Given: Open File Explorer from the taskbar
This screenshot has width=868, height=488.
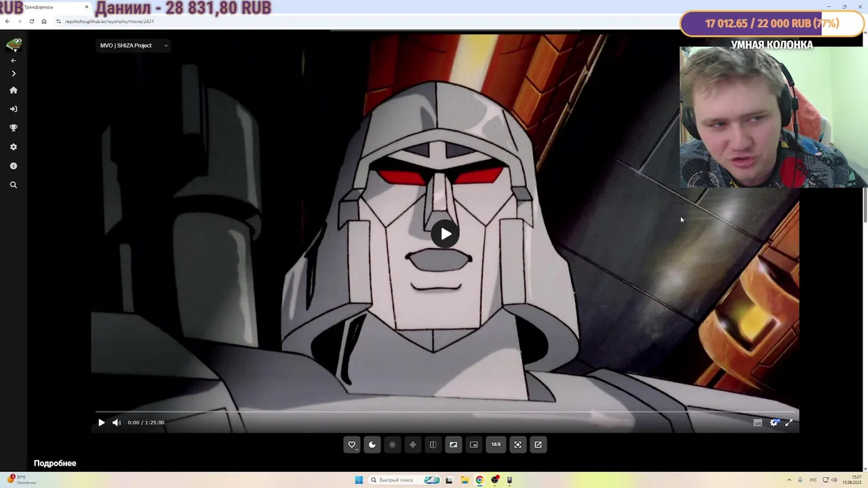Looking at the screenshot, I should coord(465,480).
